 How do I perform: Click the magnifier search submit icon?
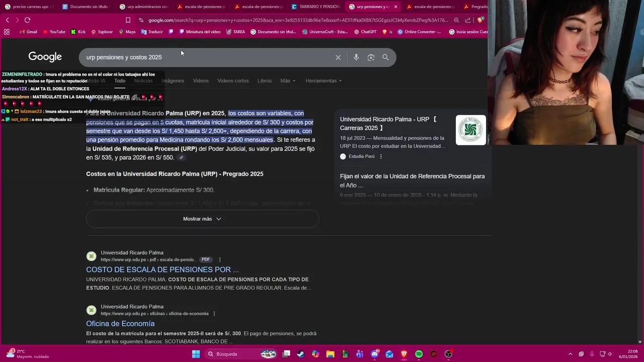(385, 57)
